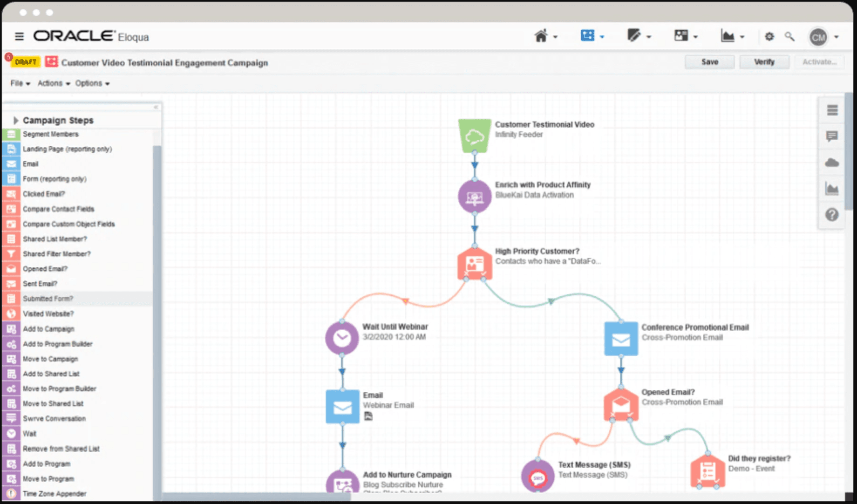Select the Text Message (SMS) node icon

538,476
